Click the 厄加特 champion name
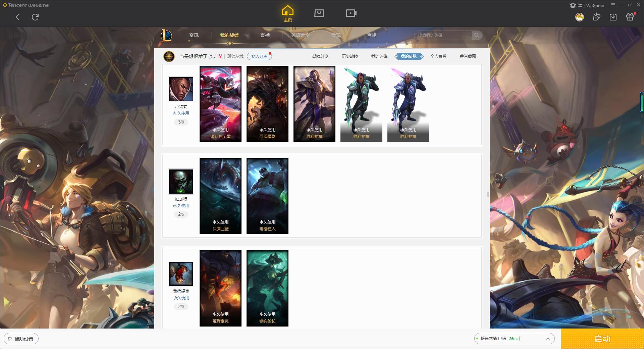Viewport: 644px width, 349px height. (x=181, y=199)
